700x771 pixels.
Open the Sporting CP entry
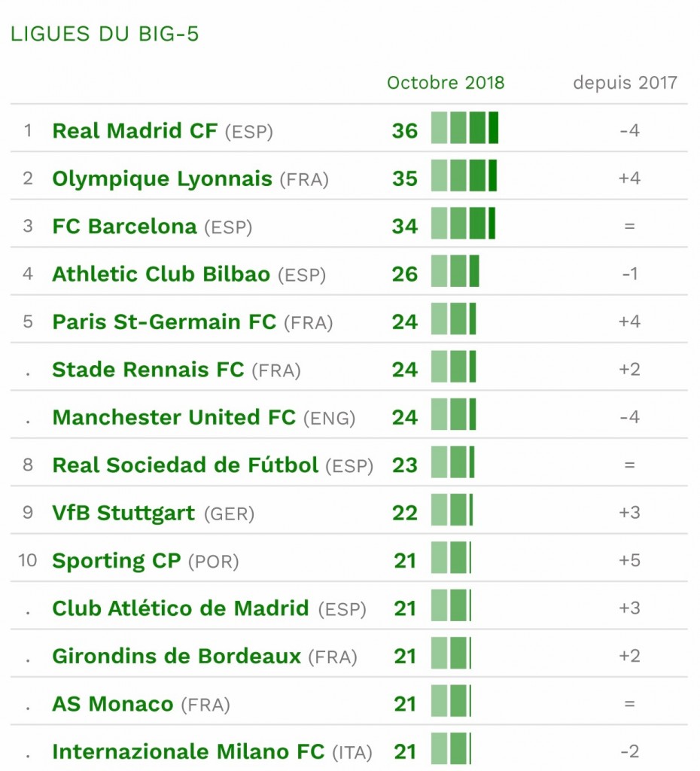click(x=117, y=561)
